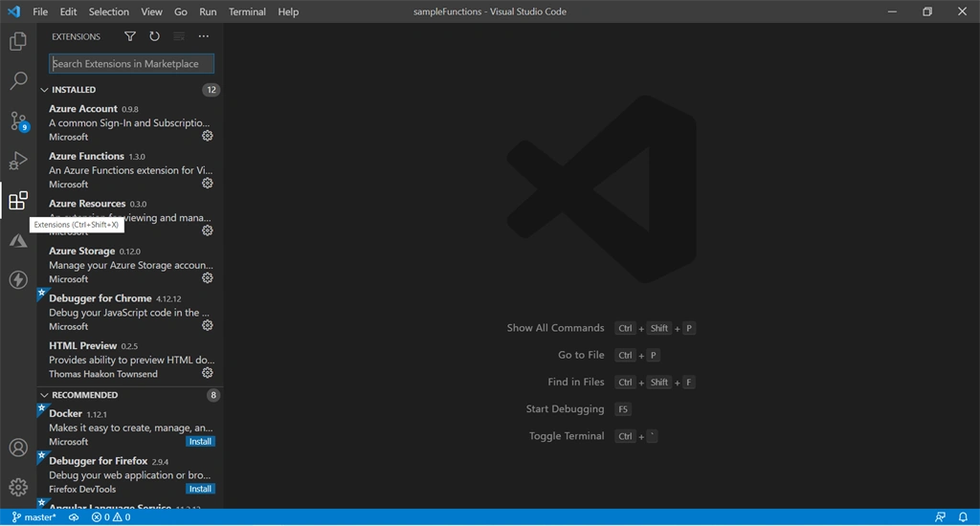Refresh the extensions list

(x=154, y=36)
